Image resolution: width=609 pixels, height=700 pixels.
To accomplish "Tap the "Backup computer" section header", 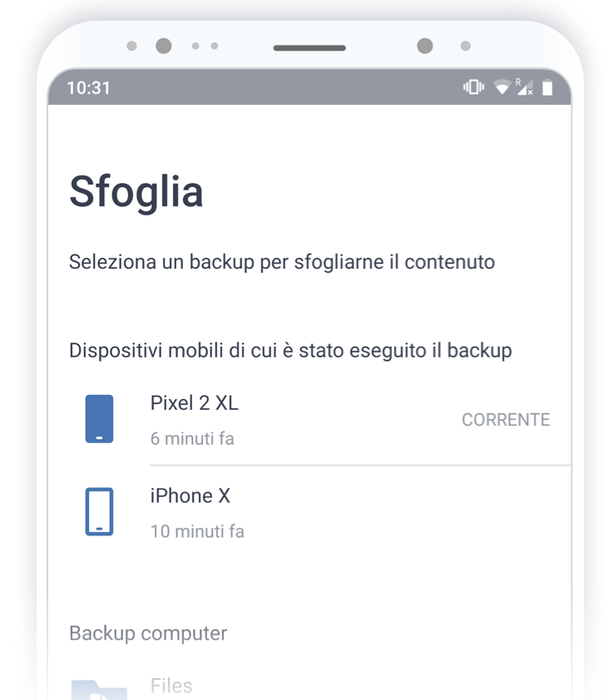I will pyautogui.click(x=148, y=633).
